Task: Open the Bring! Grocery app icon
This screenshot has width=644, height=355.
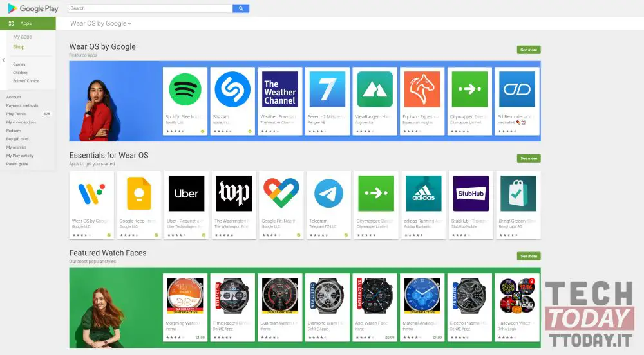Action: click(x=518, y=194)
